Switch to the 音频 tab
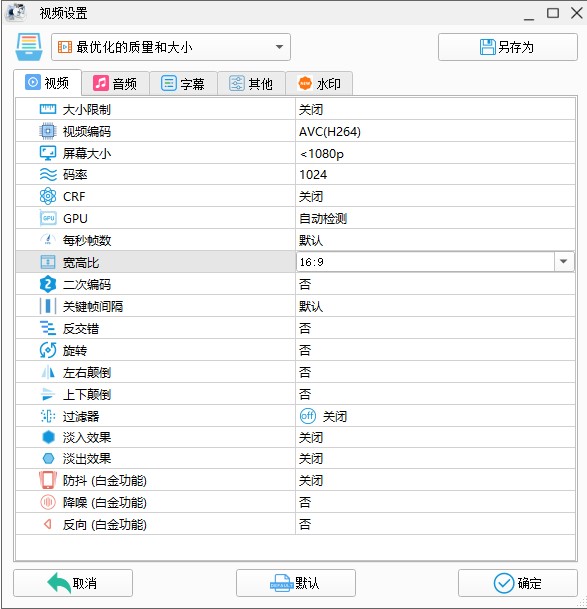587x609 pixels. [115, 84]
